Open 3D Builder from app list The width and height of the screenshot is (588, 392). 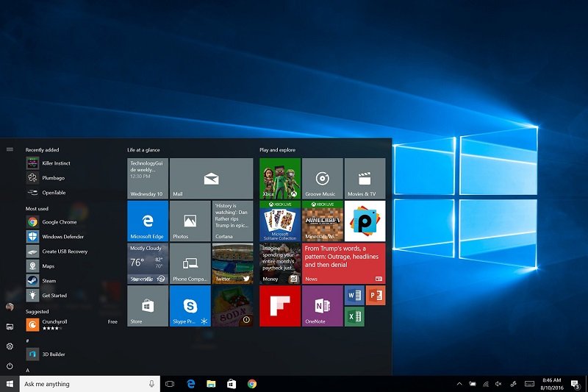(71, 354)
